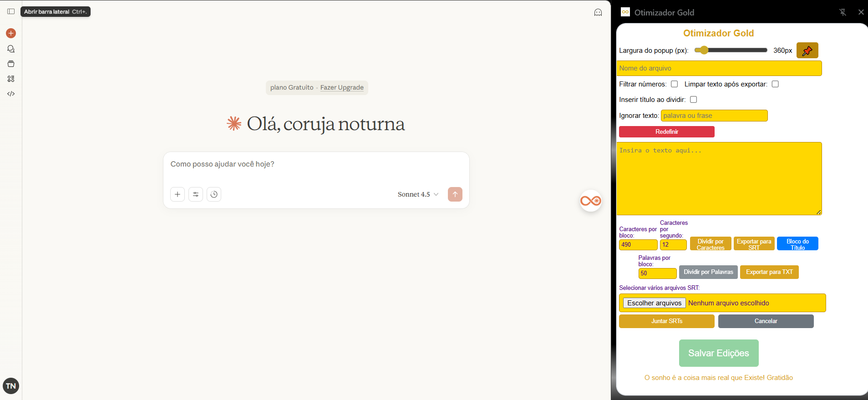868x400 pixels.
Task: Click the code brackets icon in sidebar
Action: click(x=11, y=94)
